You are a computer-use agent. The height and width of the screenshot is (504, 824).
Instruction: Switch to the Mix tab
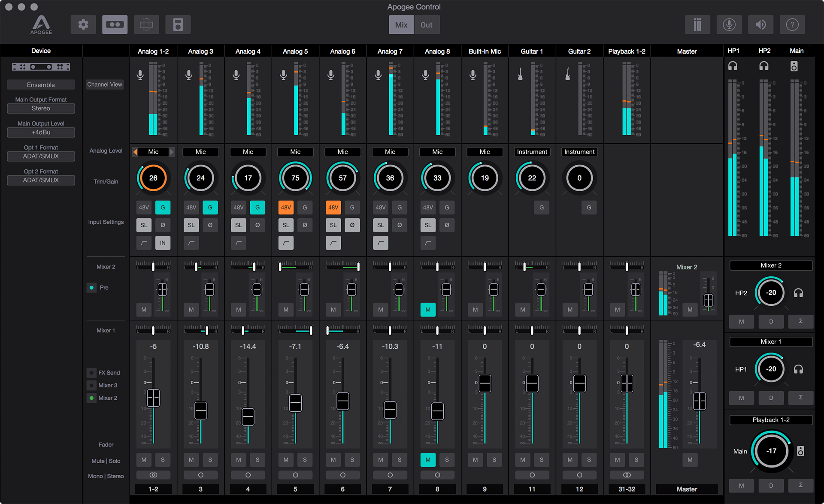click(401, 25)
